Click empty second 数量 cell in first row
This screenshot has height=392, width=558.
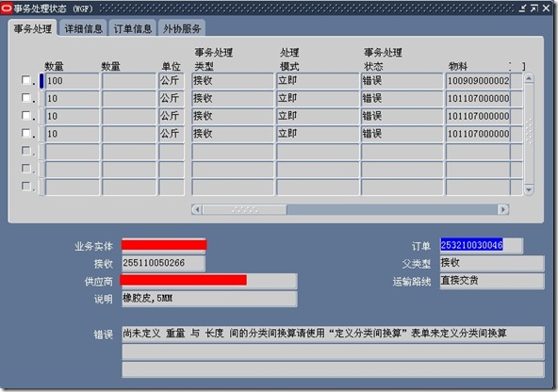(129, 81)
